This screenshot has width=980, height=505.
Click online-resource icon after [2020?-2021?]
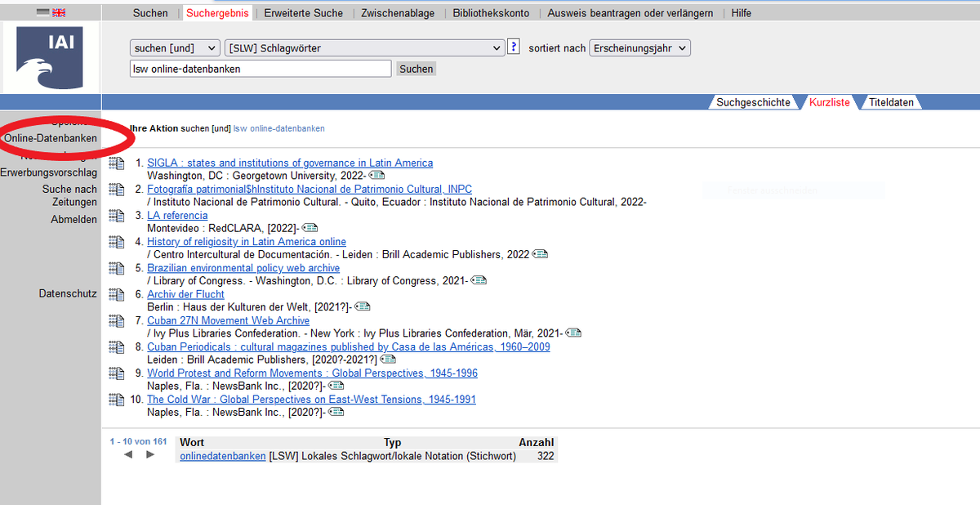[388, 359]
